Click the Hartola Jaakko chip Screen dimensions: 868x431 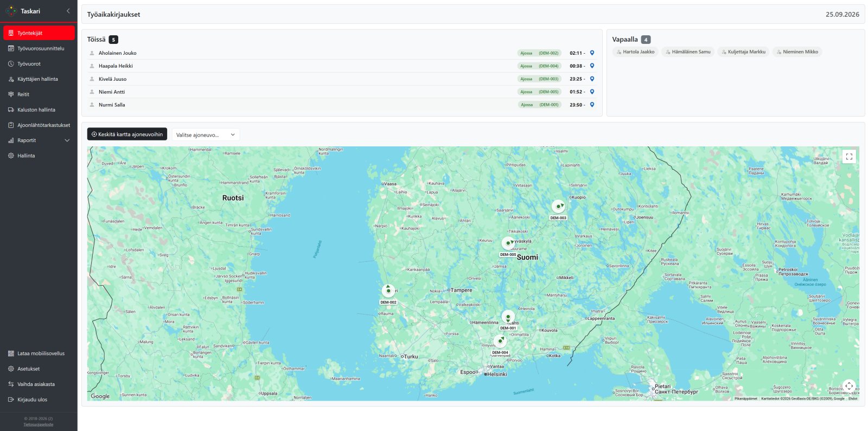635,52
